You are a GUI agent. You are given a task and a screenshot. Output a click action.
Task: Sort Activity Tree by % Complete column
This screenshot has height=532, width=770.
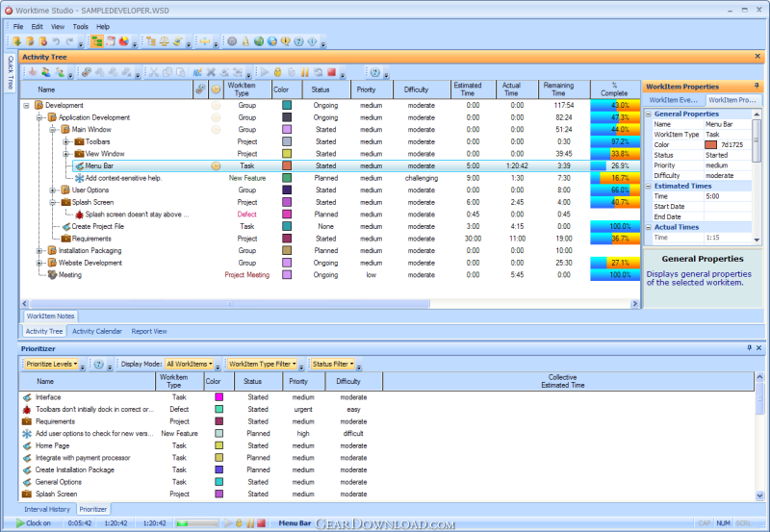[614, 89]
